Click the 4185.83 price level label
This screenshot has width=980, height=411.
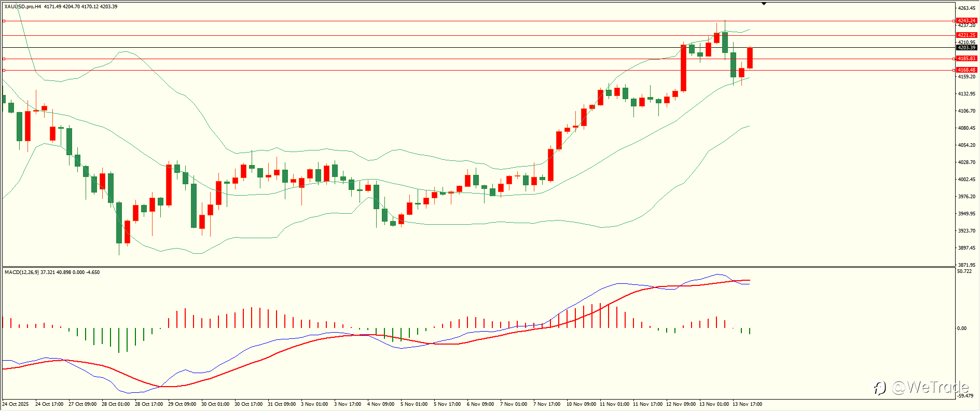pos(967,59)
